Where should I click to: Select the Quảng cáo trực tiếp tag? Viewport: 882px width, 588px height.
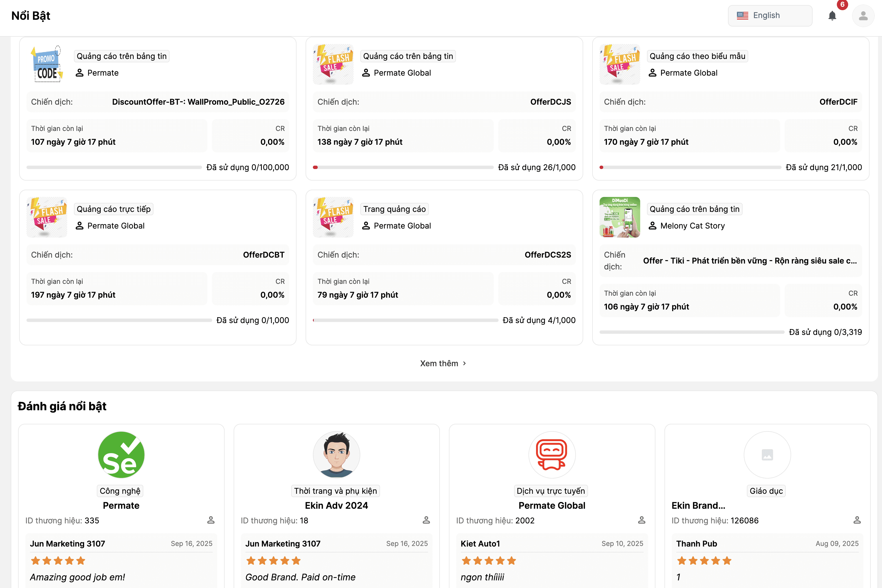point(114,209)
